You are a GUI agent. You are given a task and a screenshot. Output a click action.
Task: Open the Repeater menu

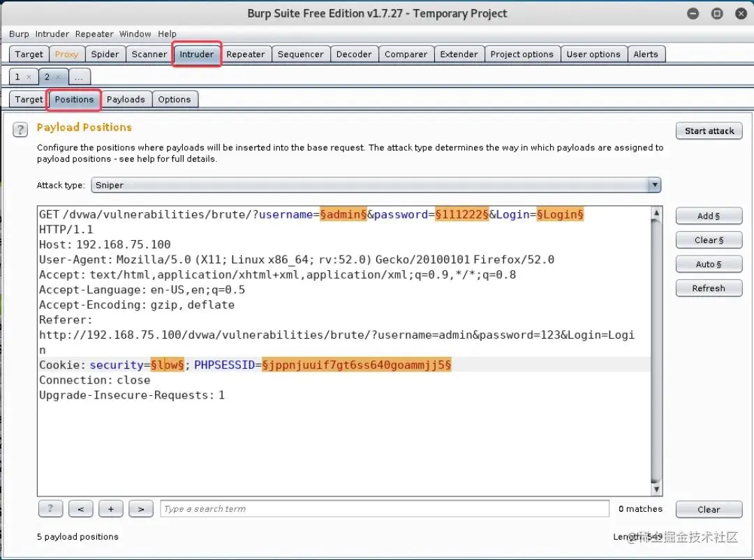coord(94,34)
